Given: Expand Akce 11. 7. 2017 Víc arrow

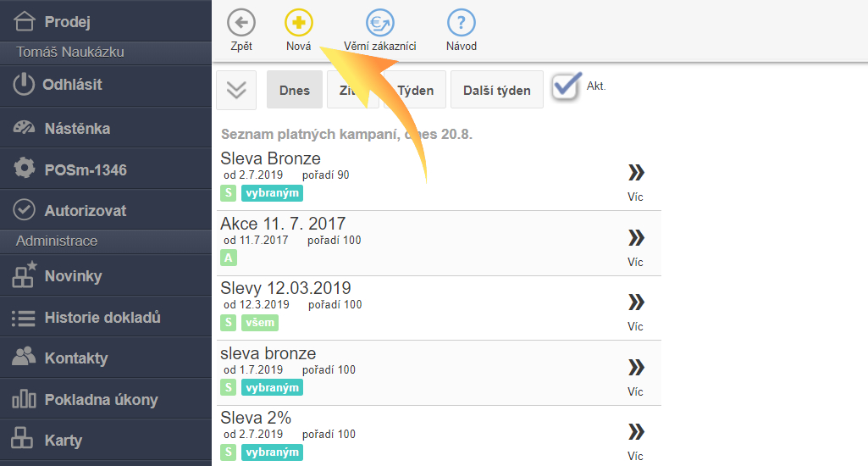Looking at the screenshot, I should (635, 238).
